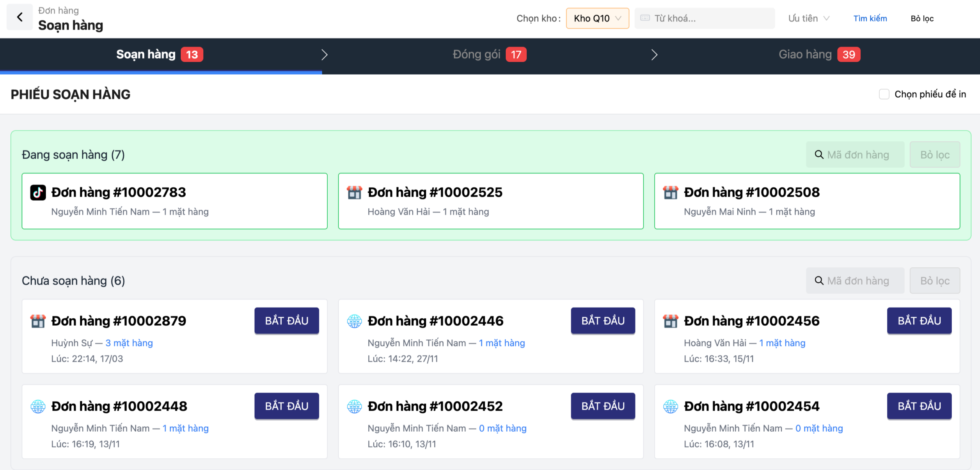980x470 pixels.
Task: Click the back arrow icon
Action: (20, 17)
